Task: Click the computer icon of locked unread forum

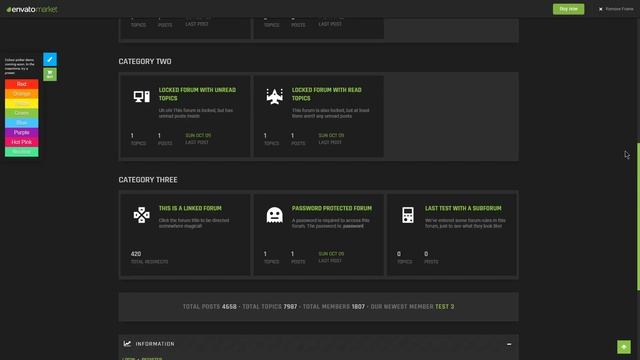Action: tap(142, 97)
